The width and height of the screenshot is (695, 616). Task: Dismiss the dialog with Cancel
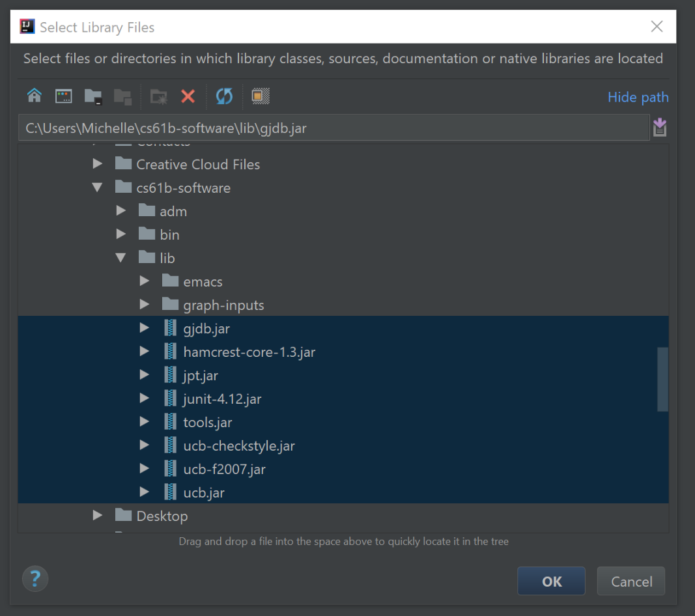coord(631,581)
